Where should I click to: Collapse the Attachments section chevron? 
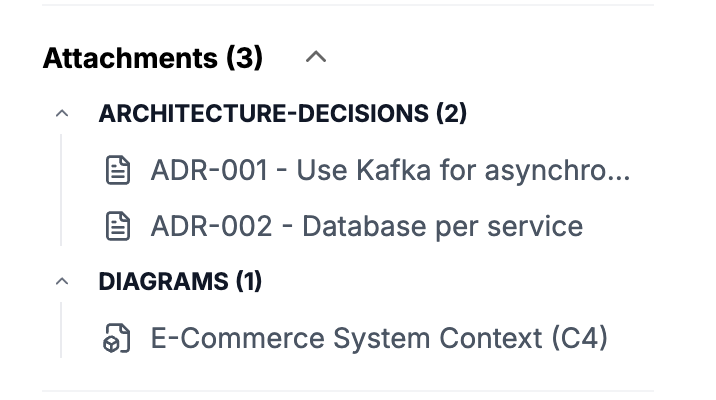tap(316, 58)
